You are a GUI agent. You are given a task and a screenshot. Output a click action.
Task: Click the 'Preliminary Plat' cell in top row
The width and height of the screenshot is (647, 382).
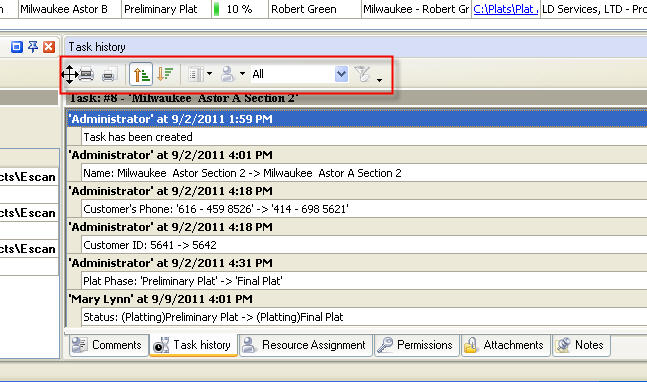tap(166, 9)
